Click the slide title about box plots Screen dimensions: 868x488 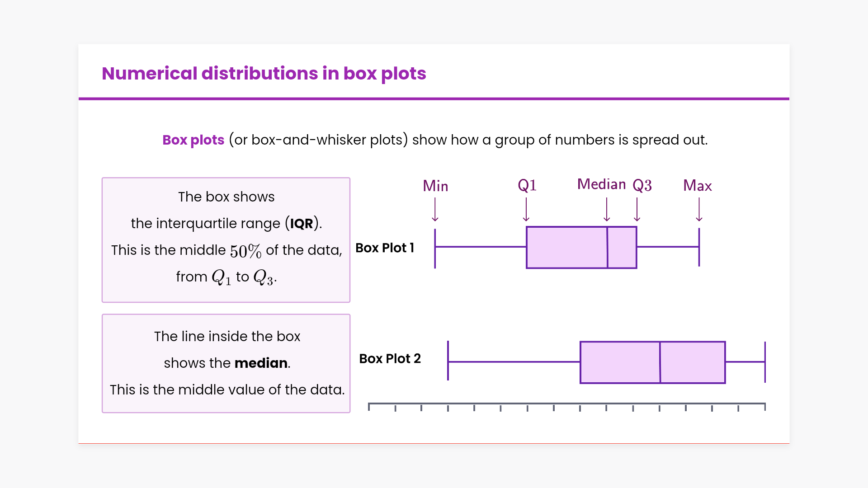264,73
